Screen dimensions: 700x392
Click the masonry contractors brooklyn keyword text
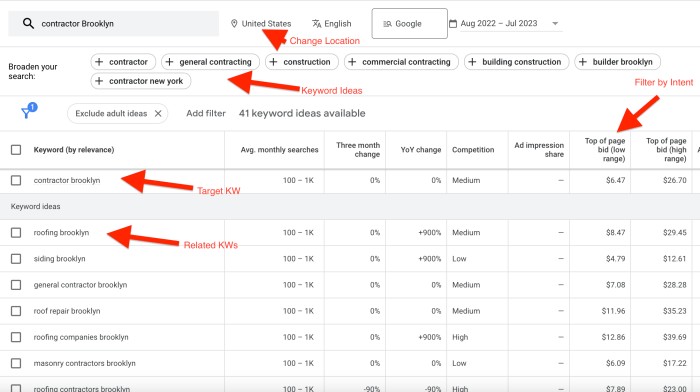tap(84, 363)
